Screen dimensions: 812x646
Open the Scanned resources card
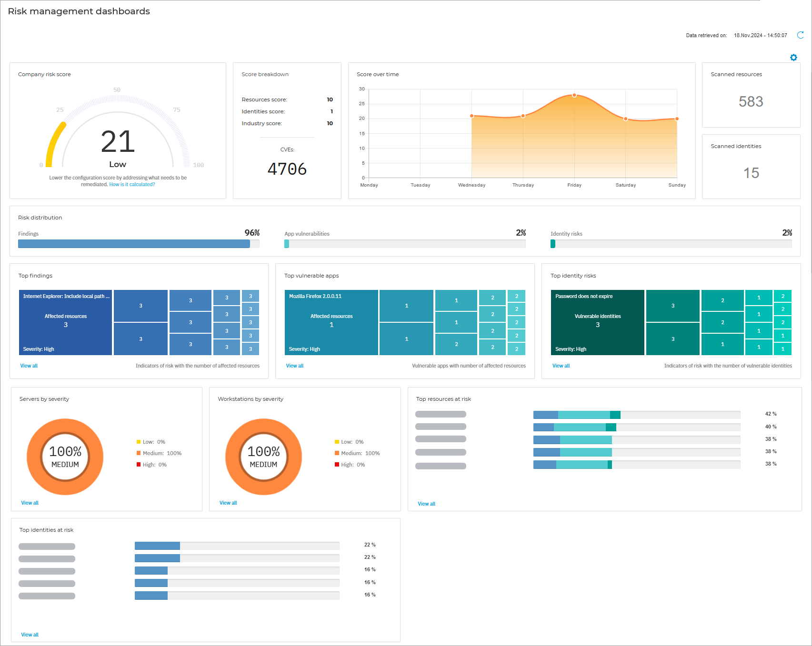coord(751,95)
